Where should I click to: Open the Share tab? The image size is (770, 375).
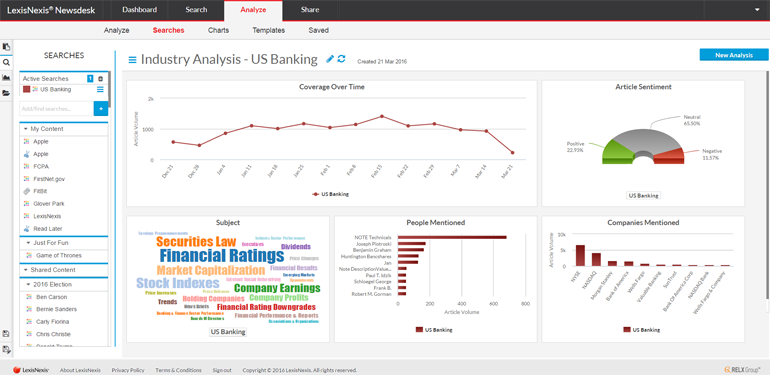pyautogui.click(x=310, y=10)
